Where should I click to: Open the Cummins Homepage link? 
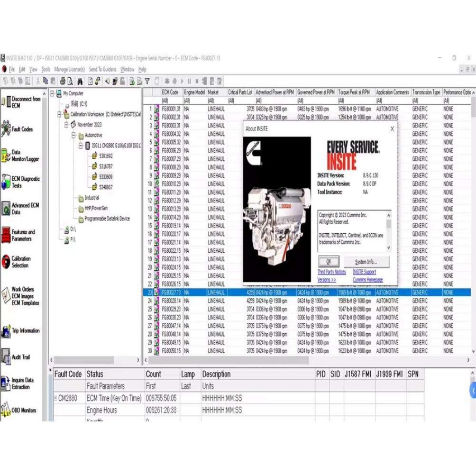click(x=368, y=280)
